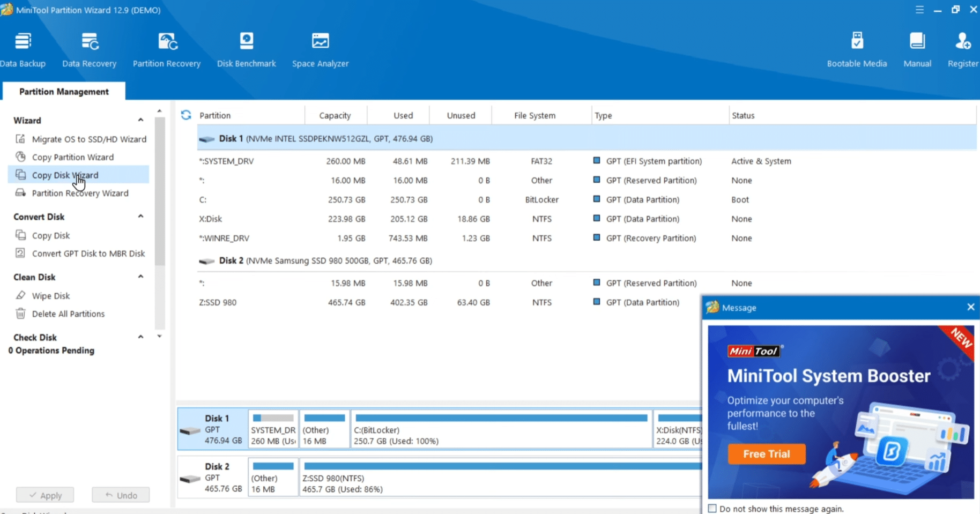
Task: Select the Wipe Disk option
Action: 50,295
